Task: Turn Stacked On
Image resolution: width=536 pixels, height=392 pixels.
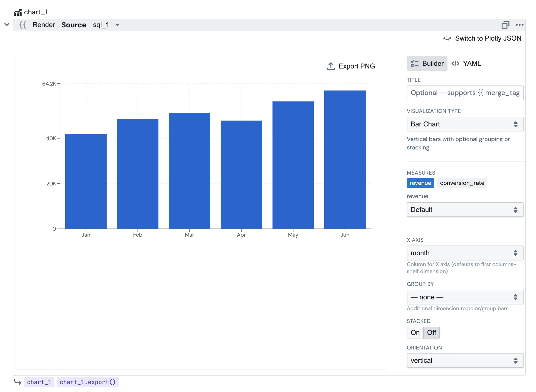Action: tap(415, 332)
